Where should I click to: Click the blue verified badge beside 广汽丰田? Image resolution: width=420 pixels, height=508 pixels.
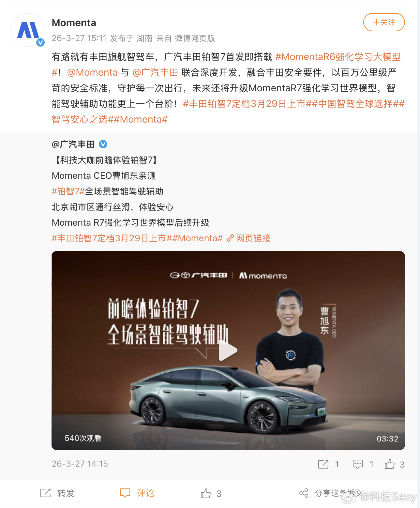pyautogui.click(x=103, y=144)
